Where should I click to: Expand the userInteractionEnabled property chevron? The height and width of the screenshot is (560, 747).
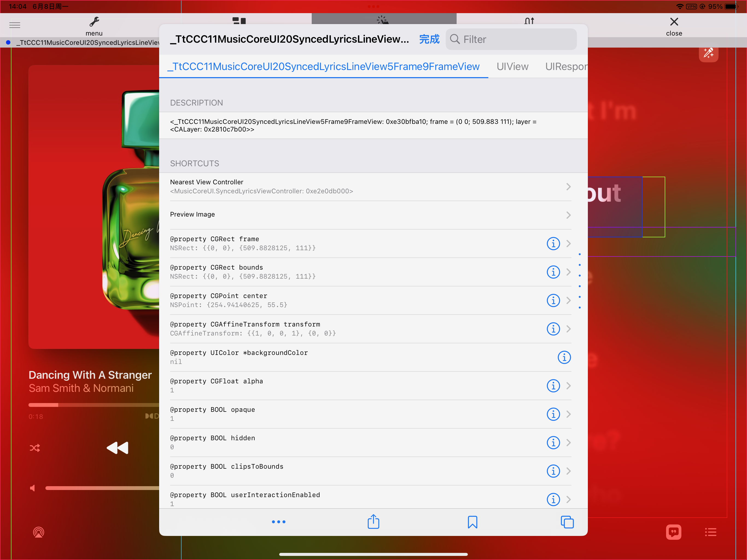coord(568,499)
